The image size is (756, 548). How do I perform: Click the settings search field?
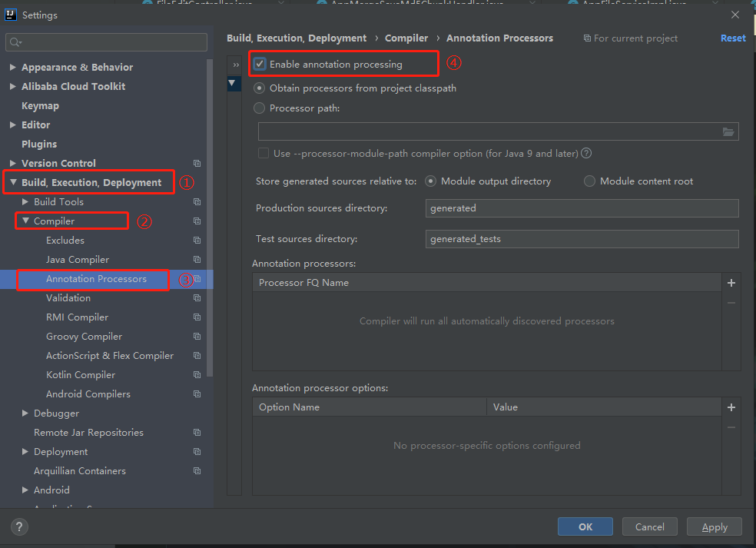[x=107, y=42]
